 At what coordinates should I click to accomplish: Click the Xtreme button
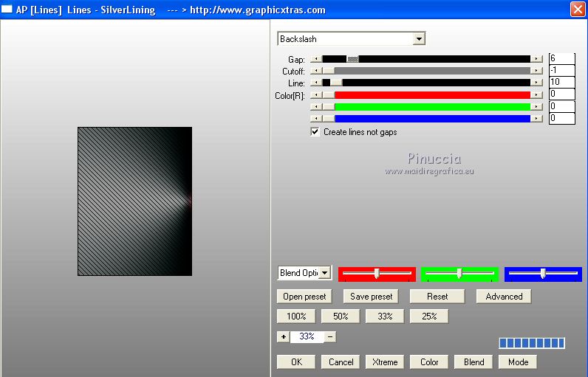(385, 362)
